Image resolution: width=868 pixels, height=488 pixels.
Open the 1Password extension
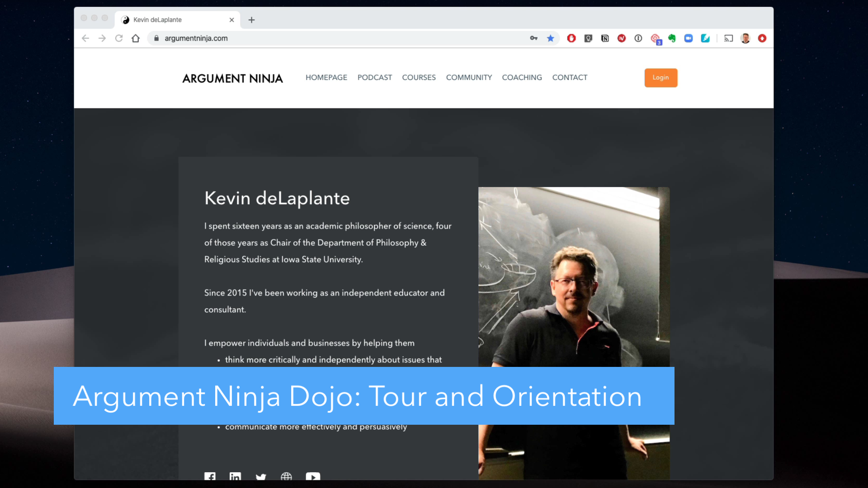(638, 38)
